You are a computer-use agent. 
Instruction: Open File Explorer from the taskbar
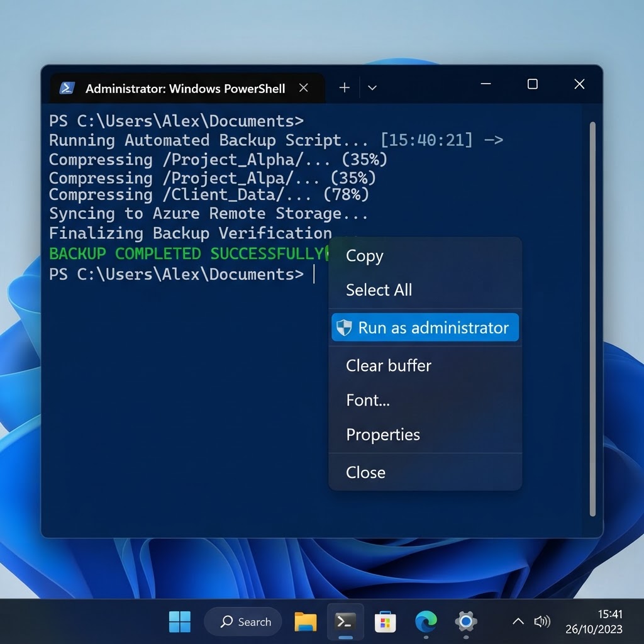point(306,622)
